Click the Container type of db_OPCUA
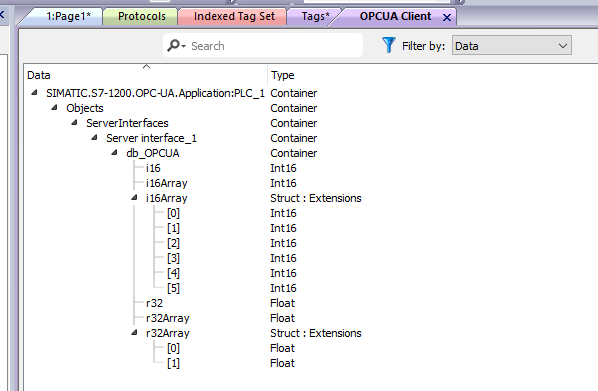Viewport: 598px width, 391px height. pyautogui.click(x=293, y=153)
